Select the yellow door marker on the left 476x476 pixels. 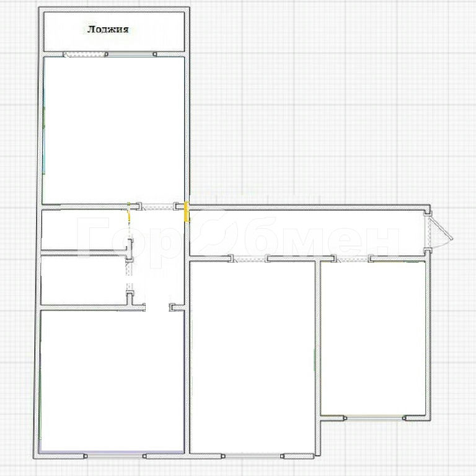tap(129, 213)
